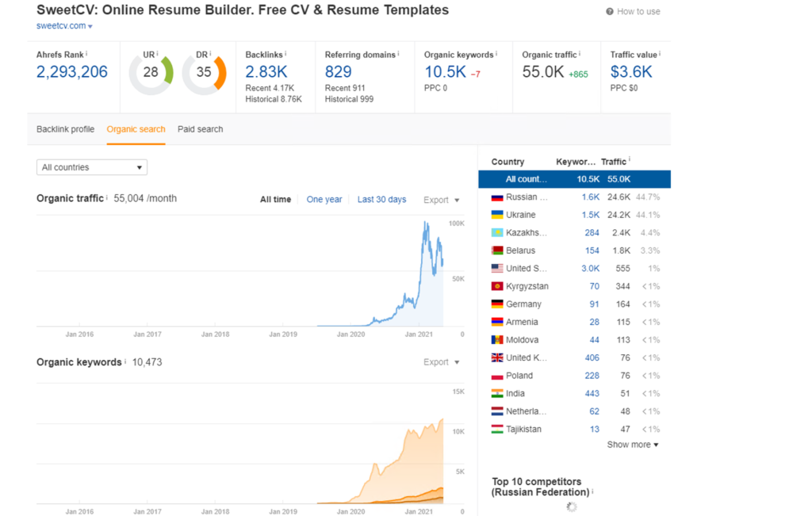
Task: Click the Organic keywords metric info icon
Action: [x=496, y=53]
